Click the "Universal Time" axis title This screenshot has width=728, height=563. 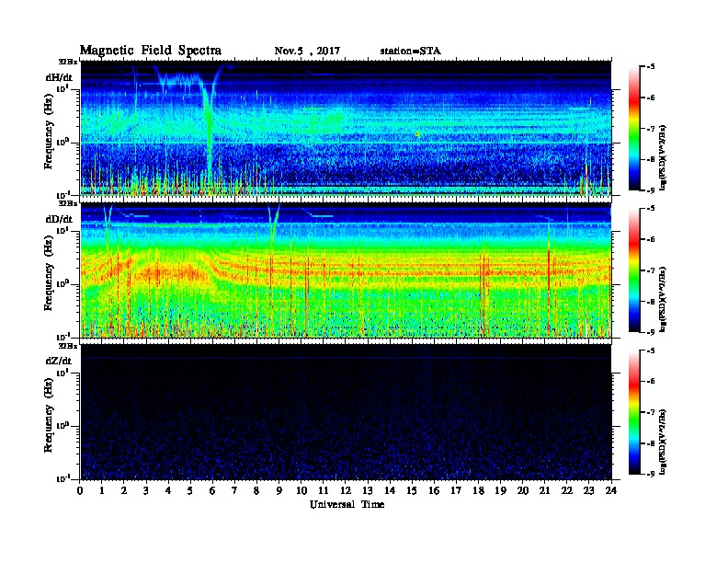click(x=347, y=504)
